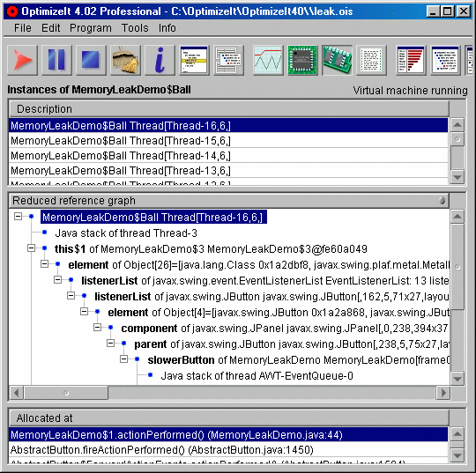
Task: Select Java stack of thread AWT-EventQueue-0
Action: click(257, 376)
